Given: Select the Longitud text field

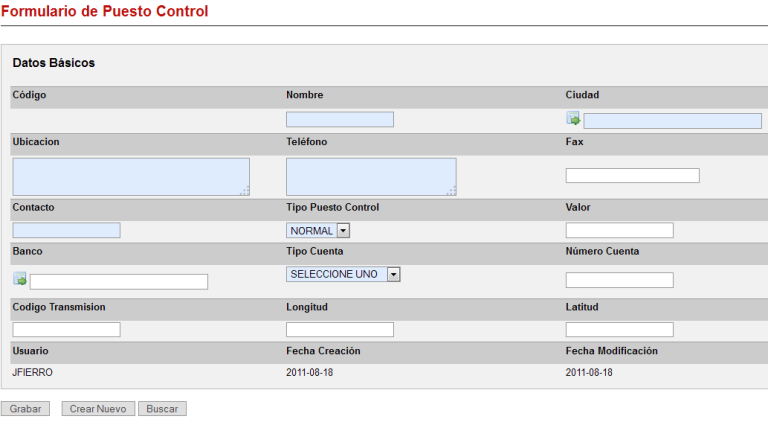Looking at the screenshot, I should click(x=340, y=329).
